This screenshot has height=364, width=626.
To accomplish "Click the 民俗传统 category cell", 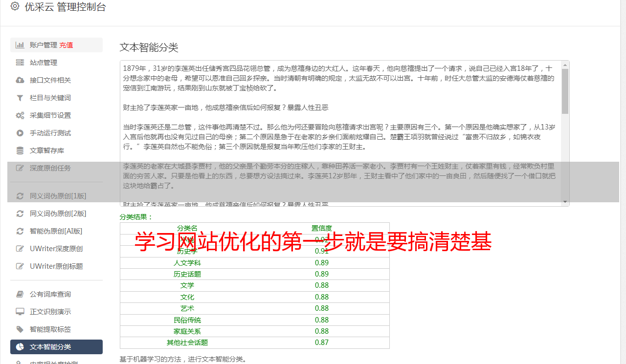I will click(x=187, y=320).
